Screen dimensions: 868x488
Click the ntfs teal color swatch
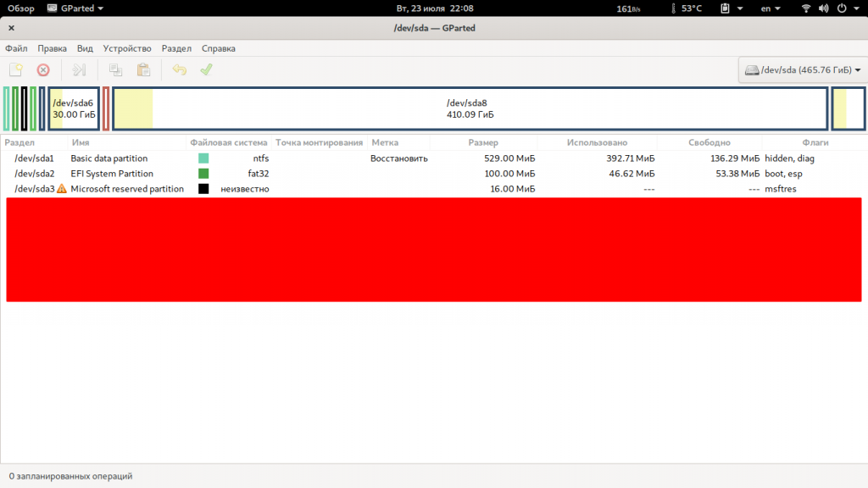[203, 158]
